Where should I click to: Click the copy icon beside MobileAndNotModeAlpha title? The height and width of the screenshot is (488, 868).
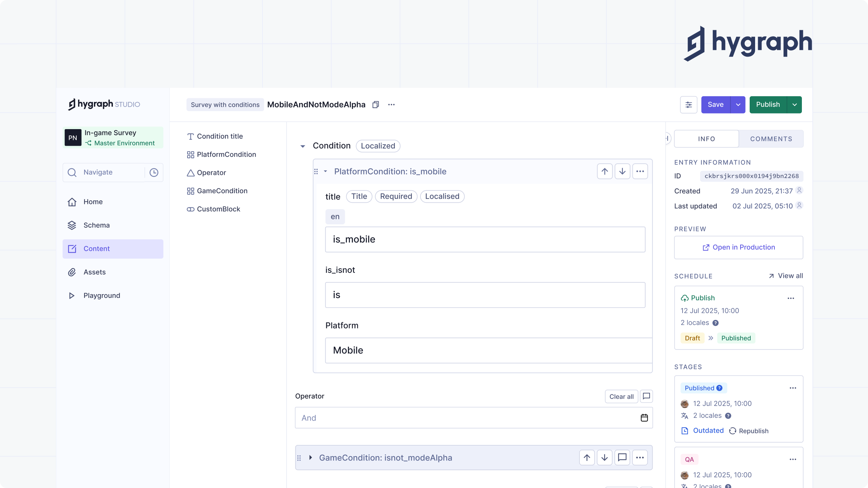375,105
